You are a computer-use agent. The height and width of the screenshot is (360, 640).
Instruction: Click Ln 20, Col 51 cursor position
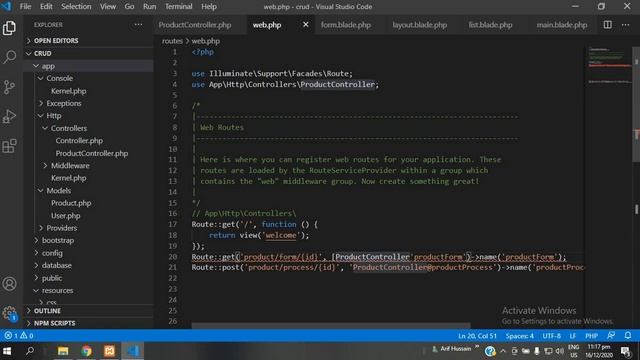tap(477, 336)
